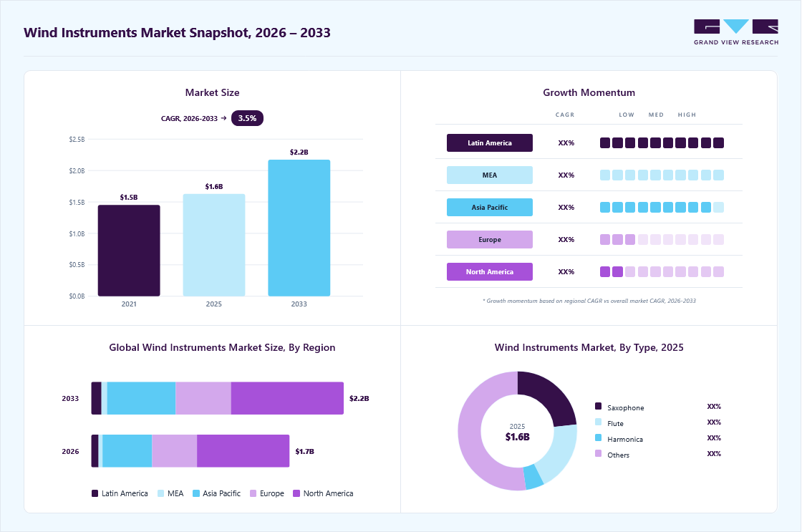Click the Global Wind Instruments Market Size heading

pyautogui.click(x=222, y=347)
